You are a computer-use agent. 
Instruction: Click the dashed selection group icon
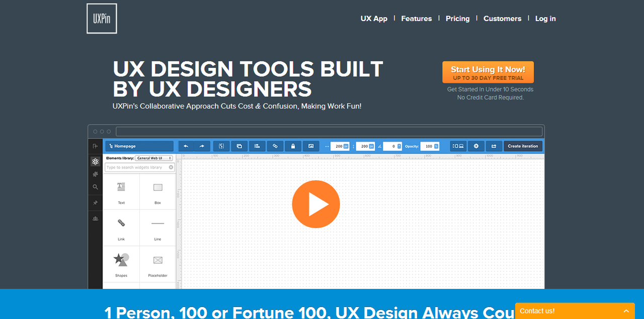(221, 146)
